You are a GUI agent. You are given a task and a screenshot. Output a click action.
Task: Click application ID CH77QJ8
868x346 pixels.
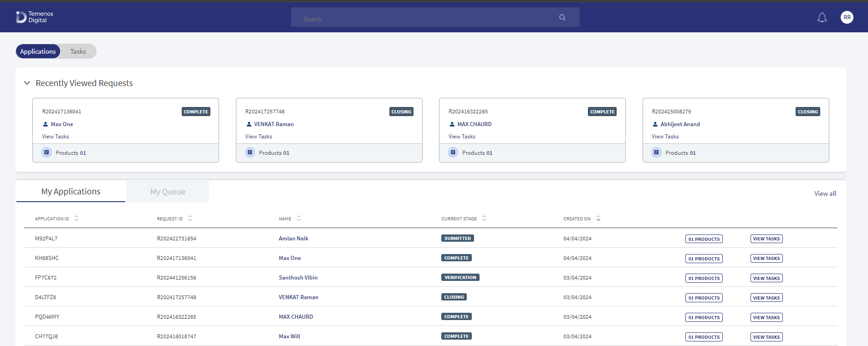pyautogui.click(x=46, y=336)
